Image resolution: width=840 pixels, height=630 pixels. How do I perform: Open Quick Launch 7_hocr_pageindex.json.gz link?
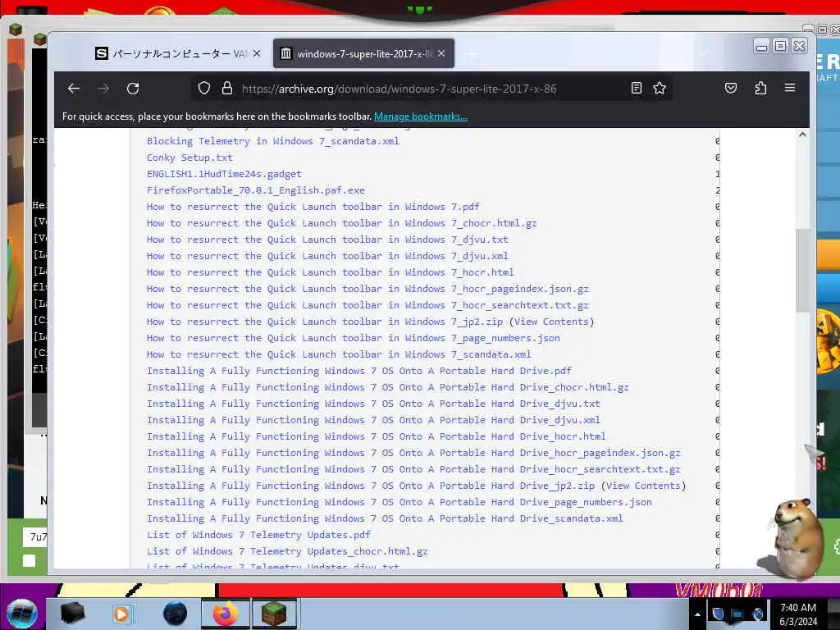coord(367,289)
